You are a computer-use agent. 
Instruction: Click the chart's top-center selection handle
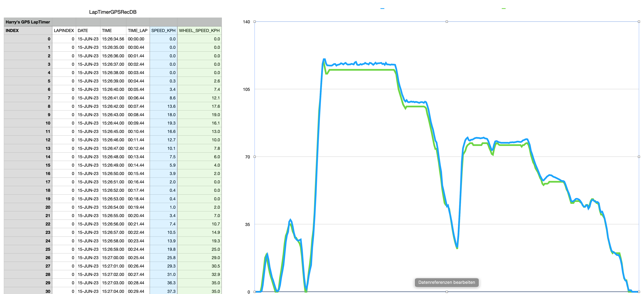click(447, 22)
